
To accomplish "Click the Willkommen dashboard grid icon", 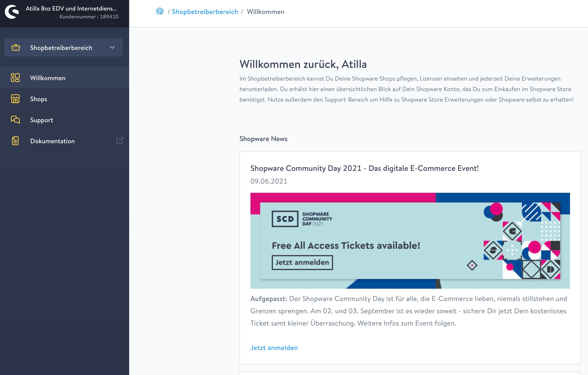I will [x=15, y=78].
